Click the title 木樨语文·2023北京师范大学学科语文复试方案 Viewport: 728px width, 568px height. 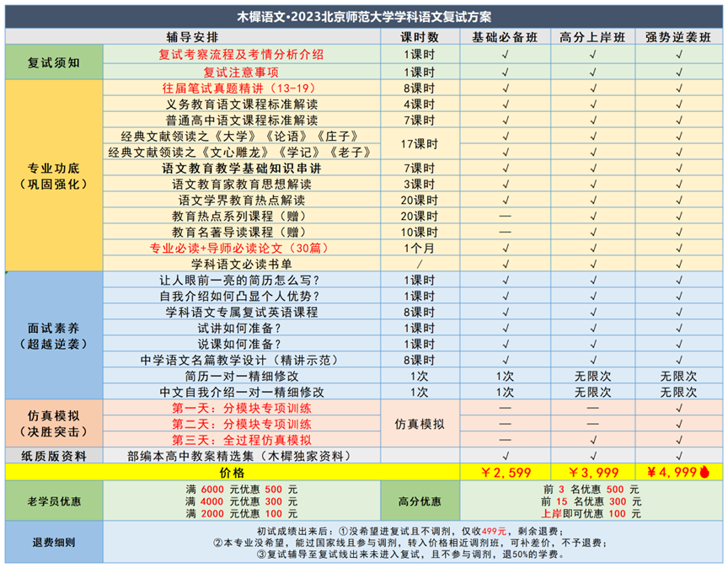[364, 17]
